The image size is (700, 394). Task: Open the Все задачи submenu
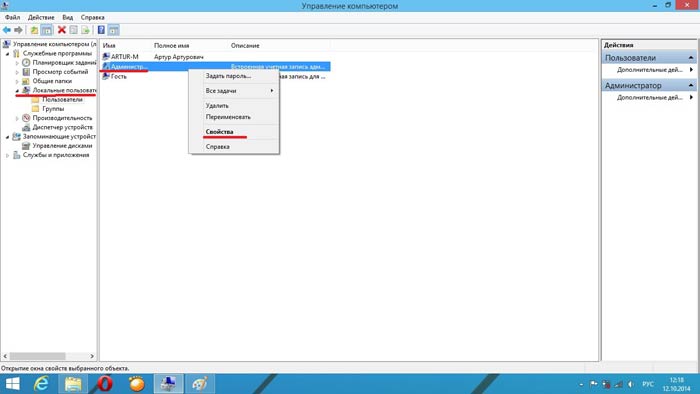(x=234, y=91)
